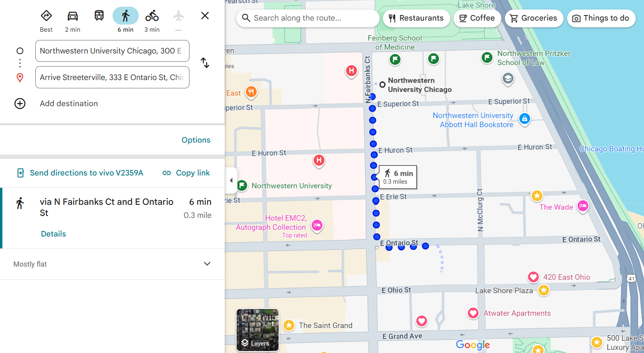644x353 pixels.
Task: Click the Things to do chip
Action: (601, 18)
